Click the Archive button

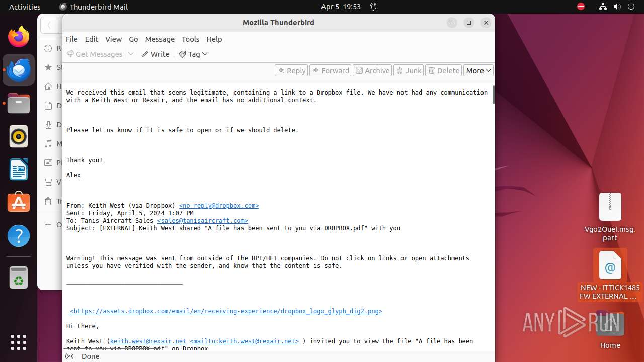(372, 71)
